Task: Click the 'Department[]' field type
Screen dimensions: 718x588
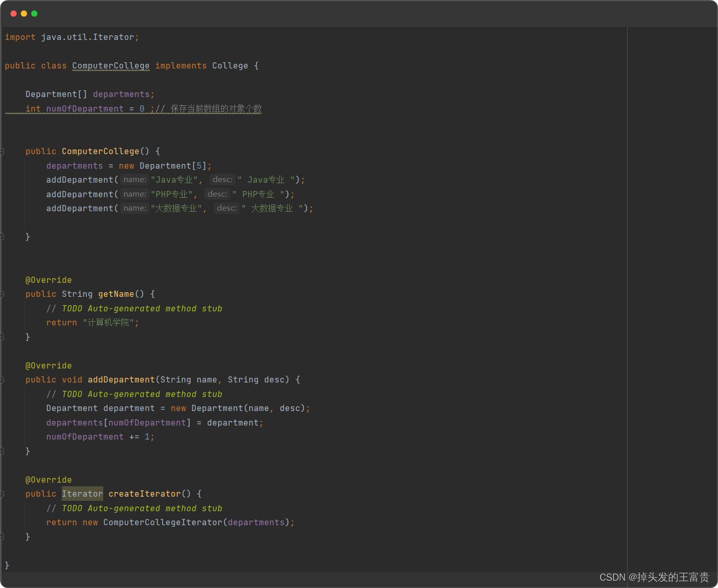Action: (57, 94)
